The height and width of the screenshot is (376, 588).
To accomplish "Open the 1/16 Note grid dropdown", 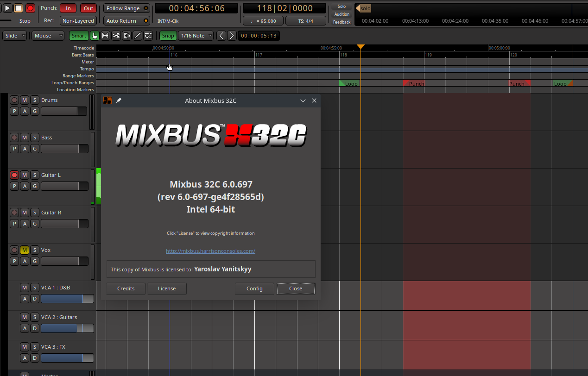I will pyautogui.click(x=196, y=36).
